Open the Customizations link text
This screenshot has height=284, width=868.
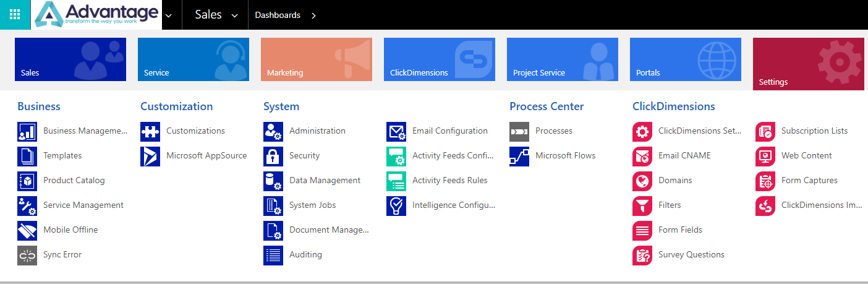195,131
